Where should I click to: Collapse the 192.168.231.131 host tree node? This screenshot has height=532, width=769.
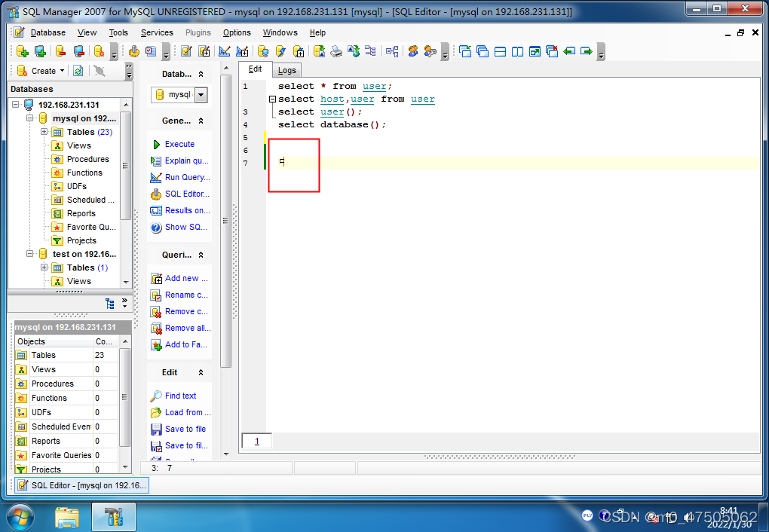(x=16, y=105)
